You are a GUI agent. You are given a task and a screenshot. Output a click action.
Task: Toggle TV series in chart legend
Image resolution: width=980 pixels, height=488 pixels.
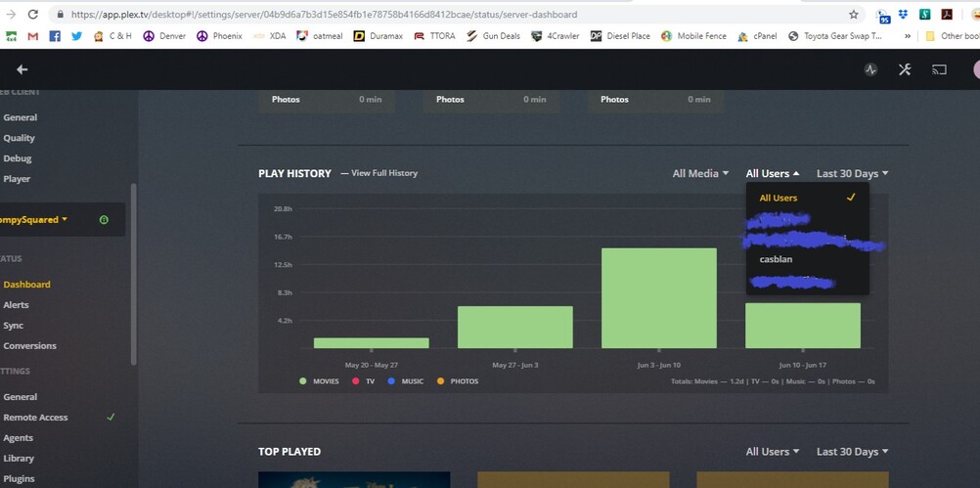pos(363,380)
